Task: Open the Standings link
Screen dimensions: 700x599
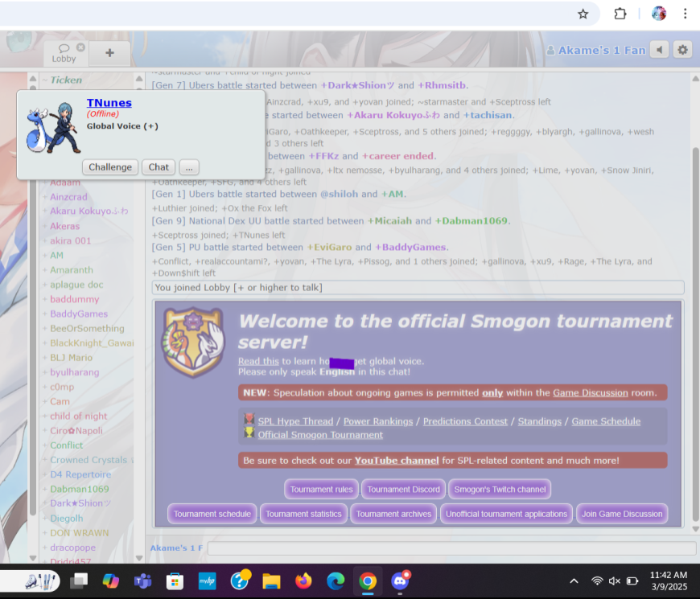Action: point(539,421)
